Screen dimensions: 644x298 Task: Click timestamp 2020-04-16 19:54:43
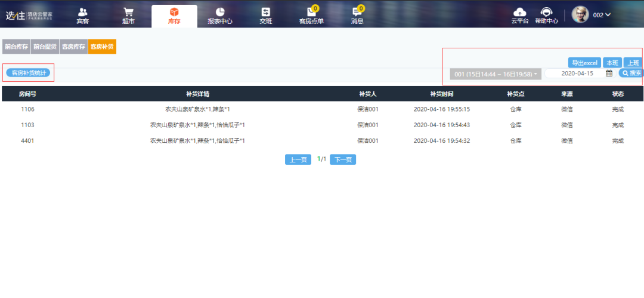[441, 125]
